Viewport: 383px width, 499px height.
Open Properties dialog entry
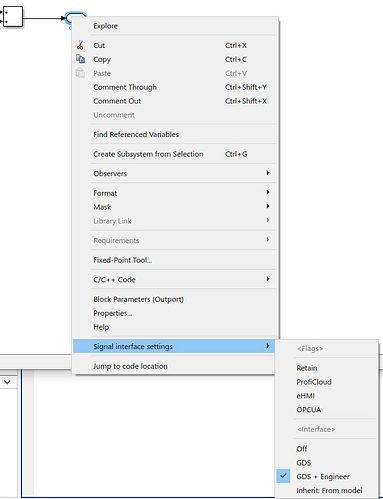(175, 313)
